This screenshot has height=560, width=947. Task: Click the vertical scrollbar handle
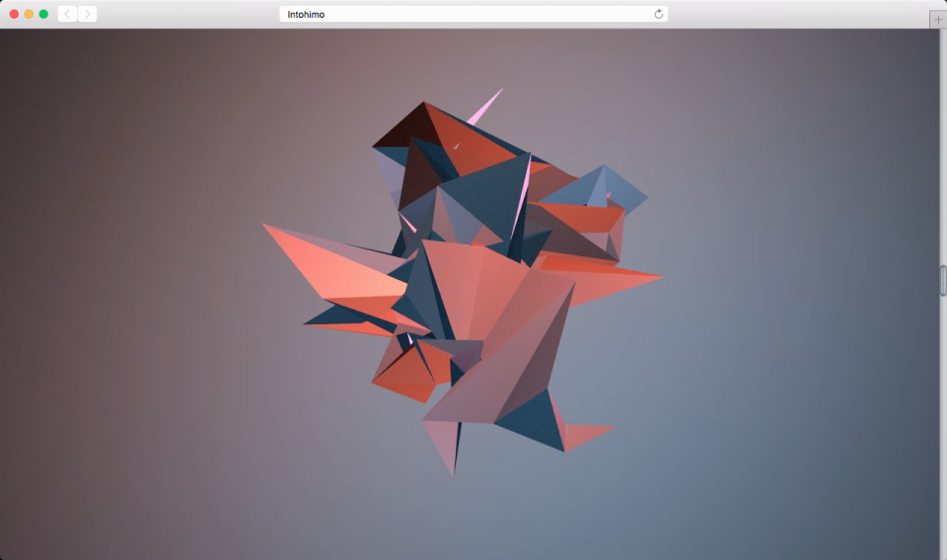[943, 281]
